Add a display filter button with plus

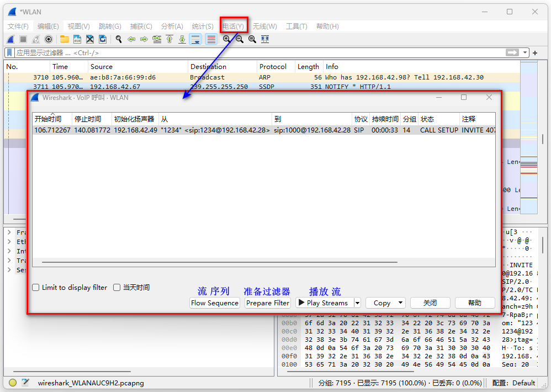click(535, 53)
